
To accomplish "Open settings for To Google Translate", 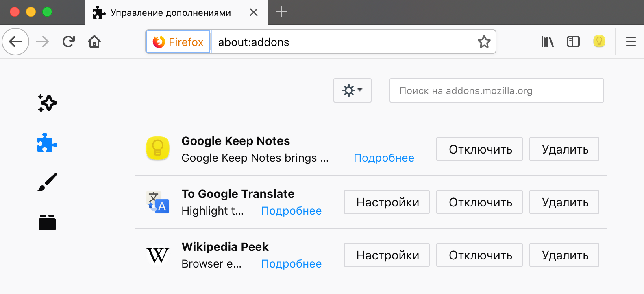I will point(387,202).
